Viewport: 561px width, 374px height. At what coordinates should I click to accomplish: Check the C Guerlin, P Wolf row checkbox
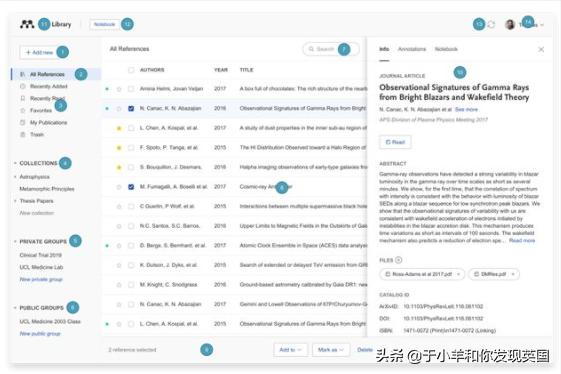pyautogui.click(x=131, y=207)
